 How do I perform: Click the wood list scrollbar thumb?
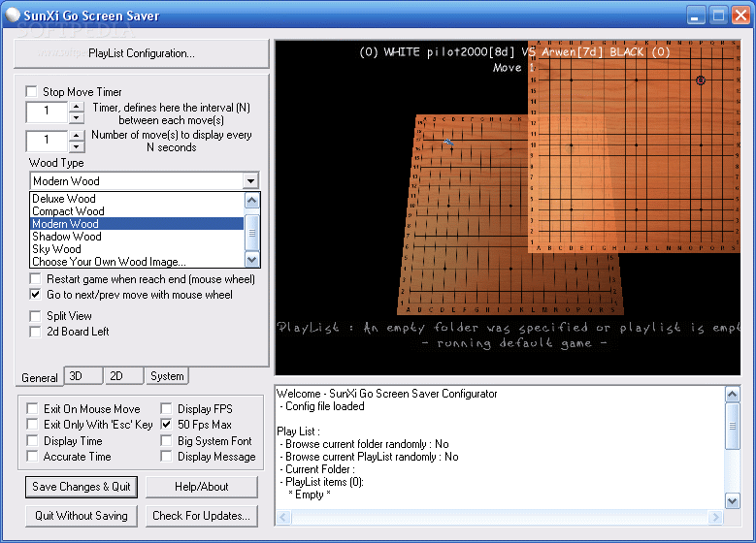pos(252,233)
